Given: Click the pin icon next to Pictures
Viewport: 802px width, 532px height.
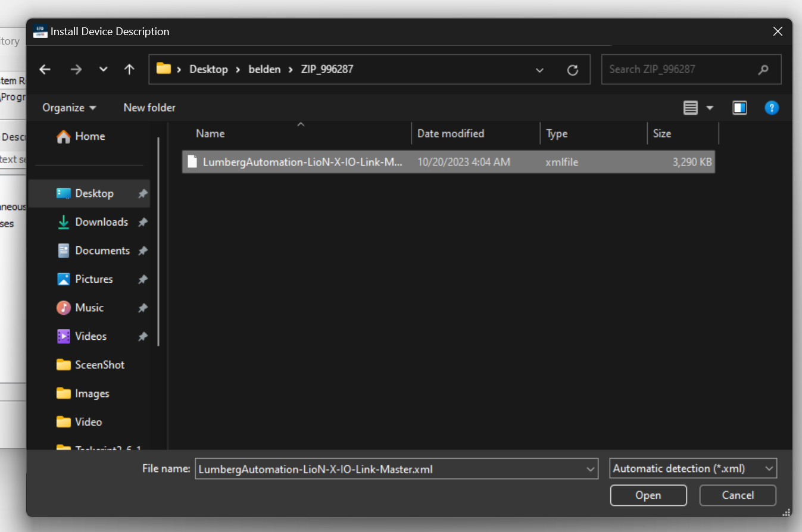Looking at the screenshot, I should coord(142,279).
